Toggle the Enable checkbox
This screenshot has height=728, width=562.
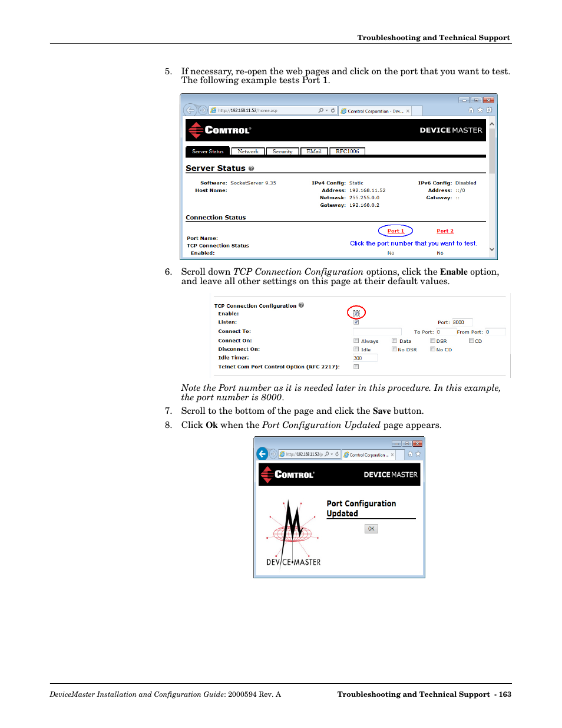(356, 313)
